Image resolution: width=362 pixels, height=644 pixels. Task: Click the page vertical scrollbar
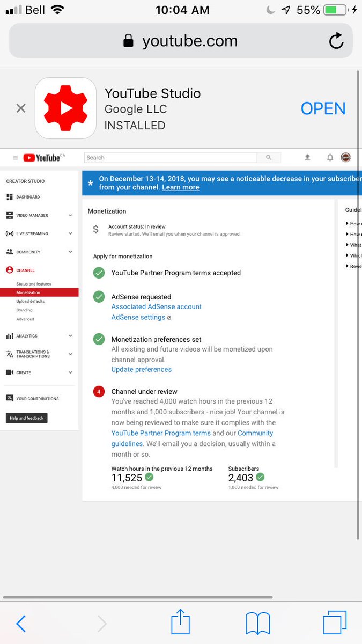click(x=358, y=304)
